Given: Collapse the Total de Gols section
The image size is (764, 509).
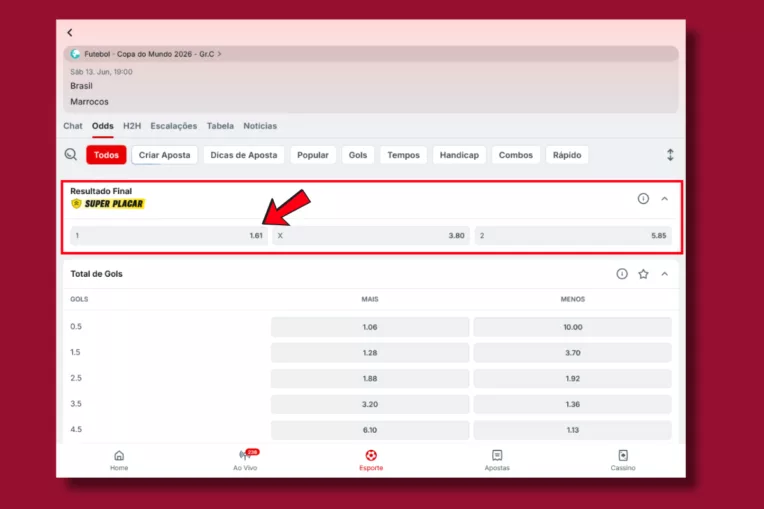Looking at the screenshot, I should pos(665,274).
